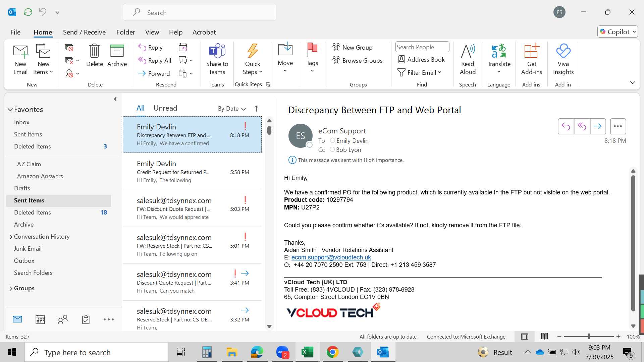Click the Search People field

[x=422, y=47]
